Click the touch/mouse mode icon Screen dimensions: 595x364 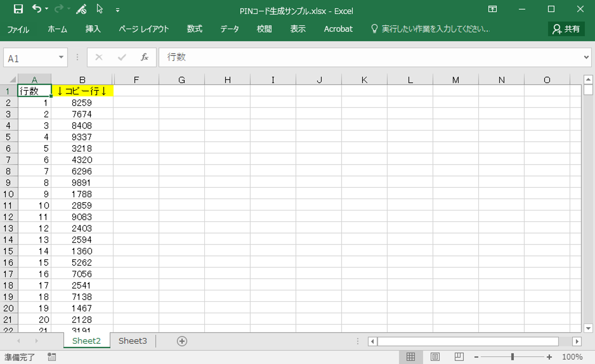click(x=81, y=9)
